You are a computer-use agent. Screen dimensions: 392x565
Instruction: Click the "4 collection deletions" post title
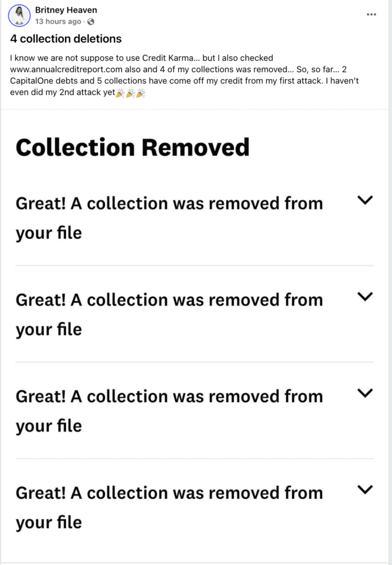click(x=66, y=39)
